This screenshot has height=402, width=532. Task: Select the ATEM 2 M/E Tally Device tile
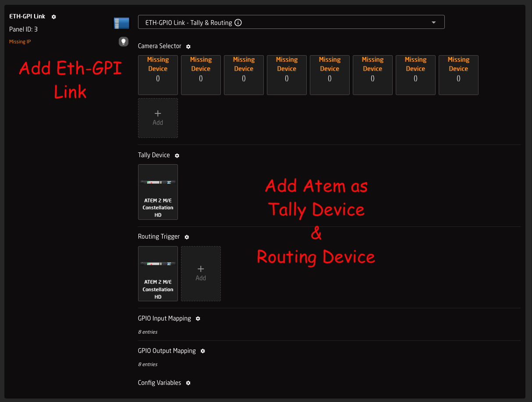[x=158, y=192]
